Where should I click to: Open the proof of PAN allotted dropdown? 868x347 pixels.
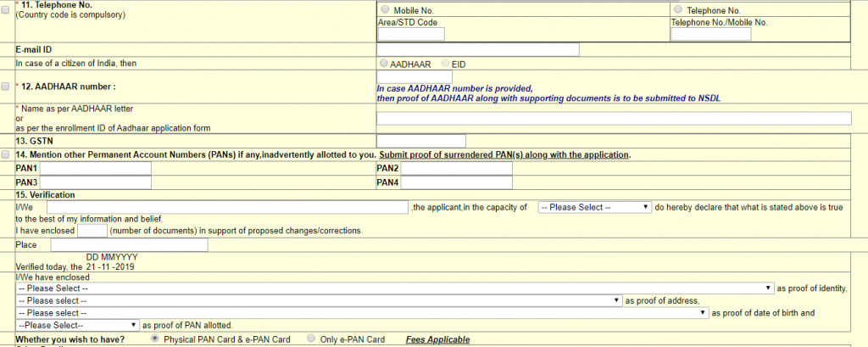77,325
